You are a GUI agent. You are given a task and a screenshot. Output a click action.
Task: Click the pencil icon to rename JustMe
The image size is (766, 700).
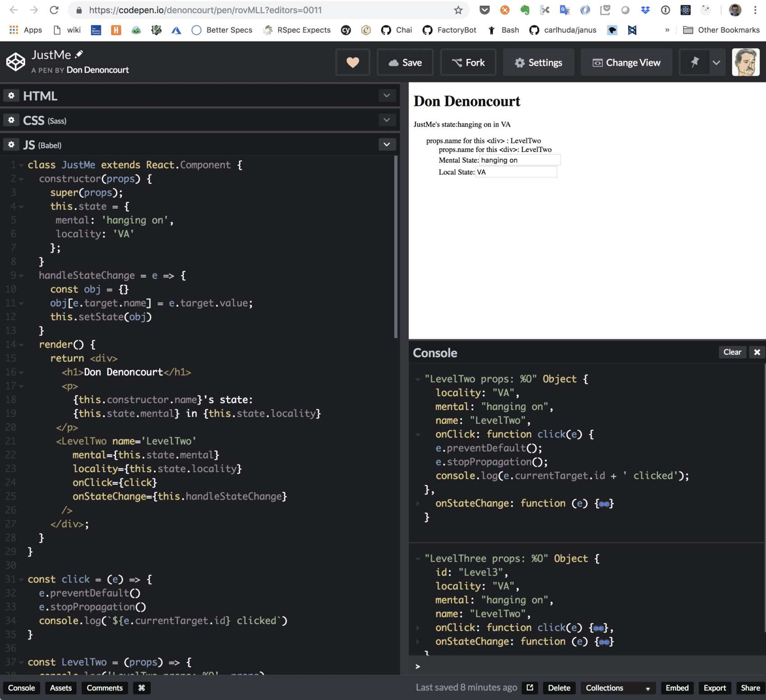[x=79, y=54]
